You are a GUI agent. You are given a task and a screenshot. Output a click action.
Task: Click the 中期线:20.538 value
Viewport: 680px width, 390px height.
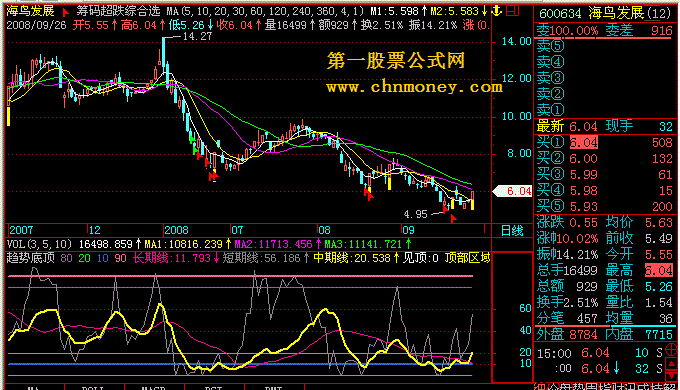(x=352, y=258)
